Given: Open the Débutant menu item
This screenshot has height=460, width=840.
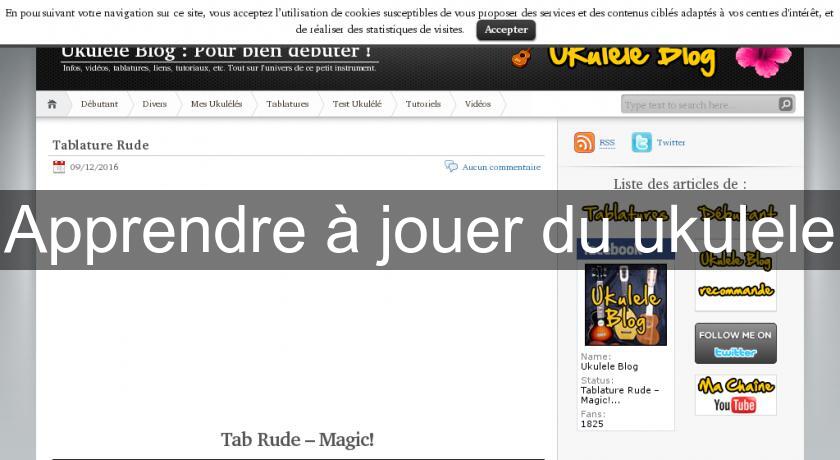Looking at the screenshot, I should tap(99, 104).
